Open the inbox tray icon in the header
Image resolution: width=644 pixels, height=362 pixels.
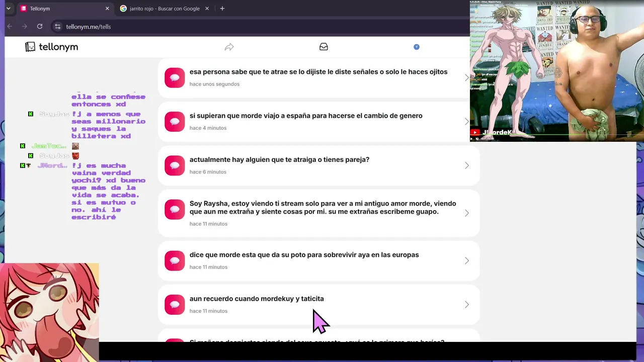click(324, 47)
